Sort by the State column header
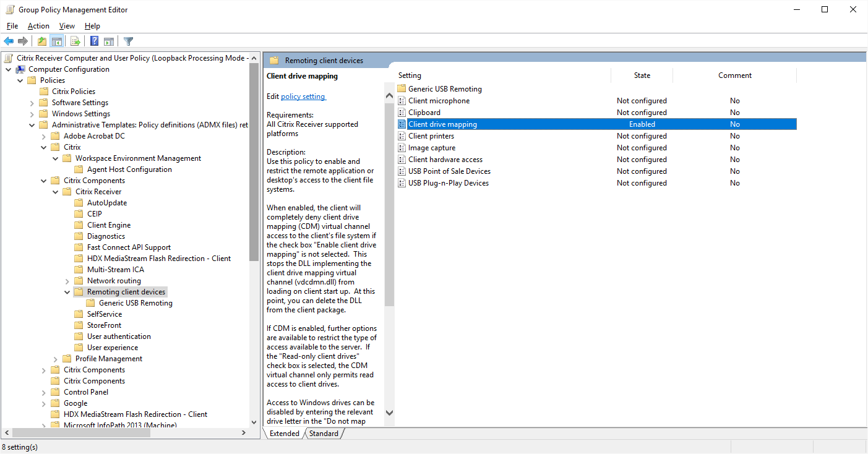 pos(642,75)
